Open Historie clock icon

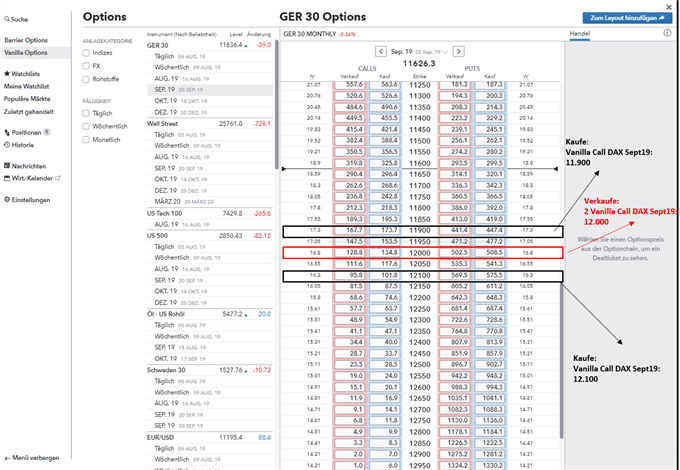[7, 145]
